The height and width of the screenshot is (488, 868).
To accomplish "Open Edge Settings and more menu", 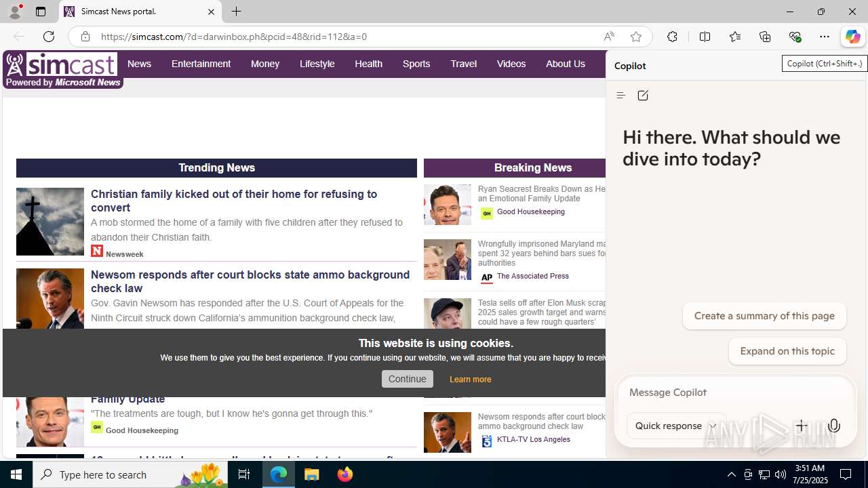I will tap(825, 37).
